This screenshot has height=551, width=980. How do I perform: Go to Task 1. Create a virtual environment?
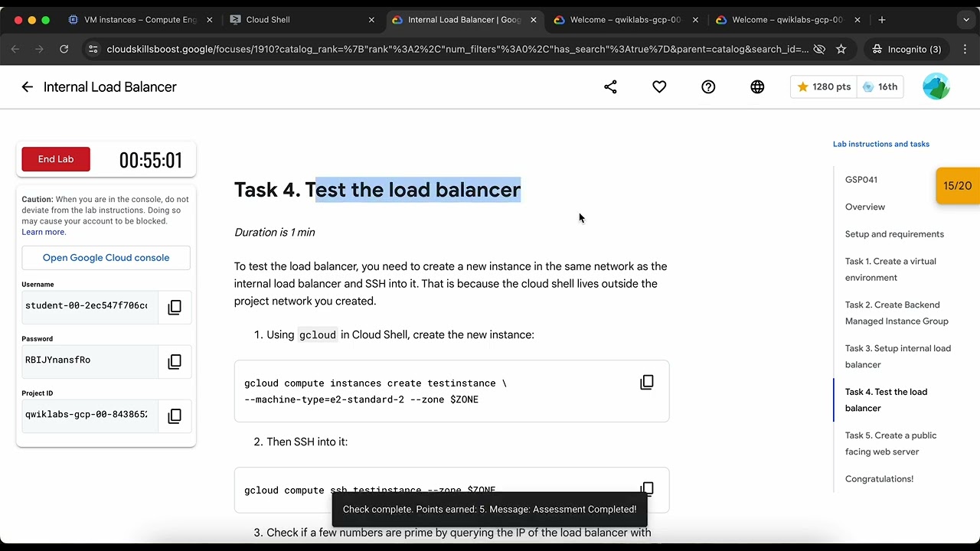pos(890,269)
